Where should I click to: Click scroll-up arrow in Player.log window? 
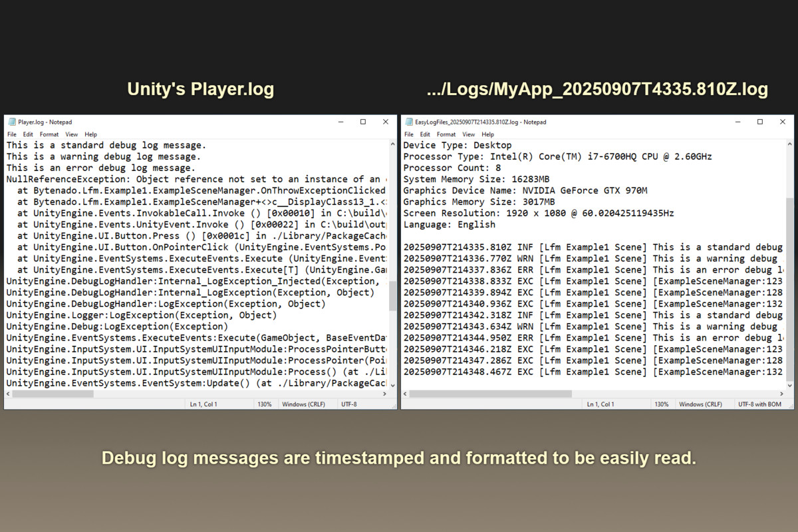click(392, 144)
